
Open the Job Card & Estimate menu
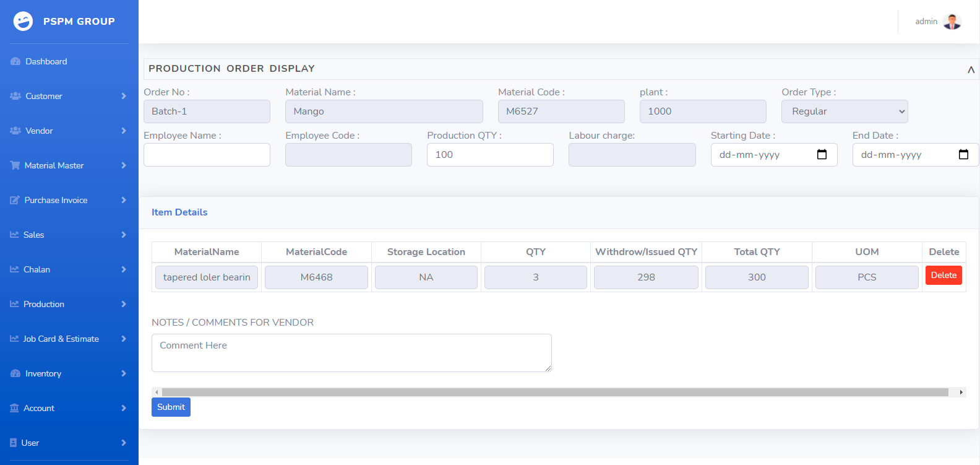61,339
